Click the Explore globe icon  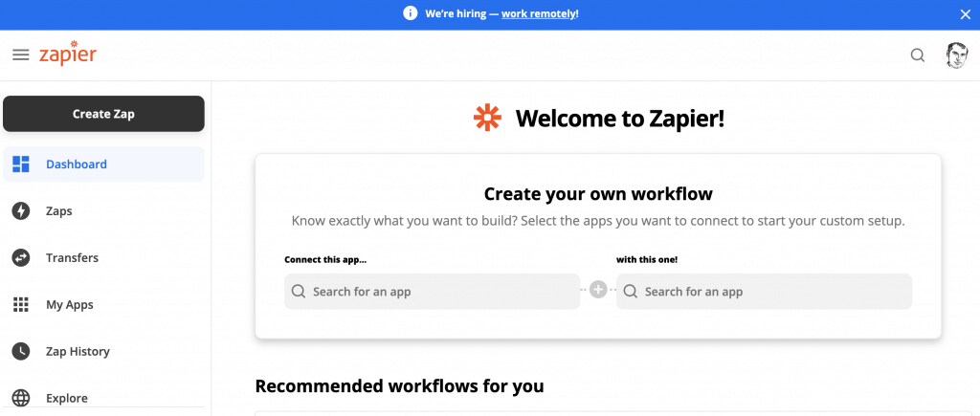pyautogui.click(x=21, y=398)
